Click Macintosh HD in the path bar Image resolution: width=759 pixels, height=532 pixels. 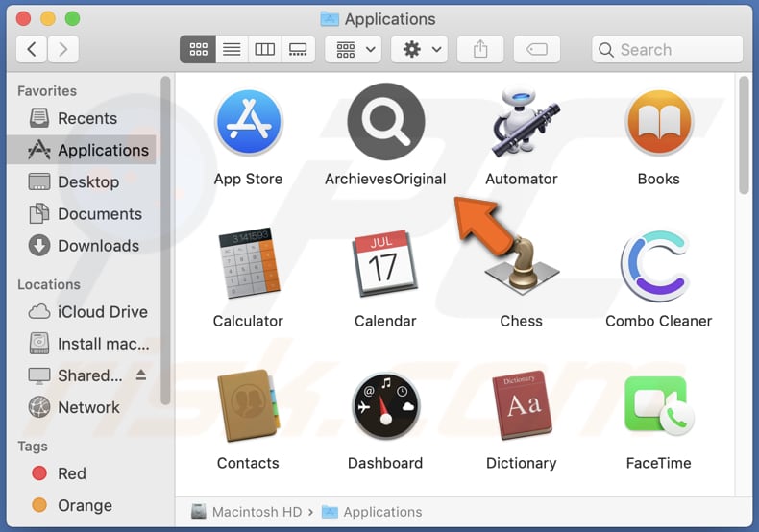point(246,512)
